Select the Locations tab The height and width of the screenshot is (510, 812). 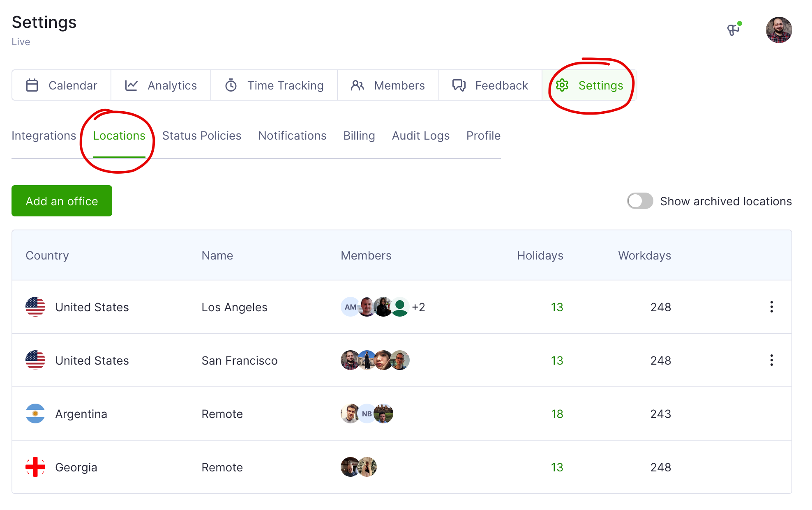(119, 136)
